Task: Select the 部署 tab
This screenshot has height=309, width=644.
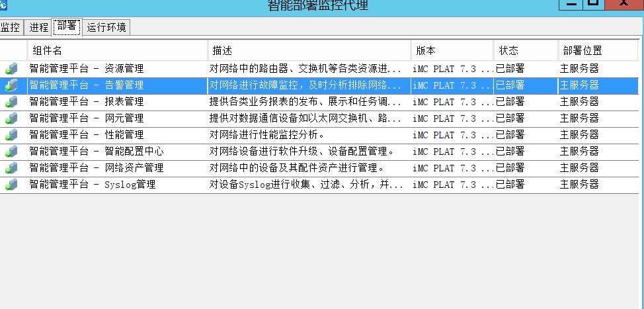Action: coord(67,26)
